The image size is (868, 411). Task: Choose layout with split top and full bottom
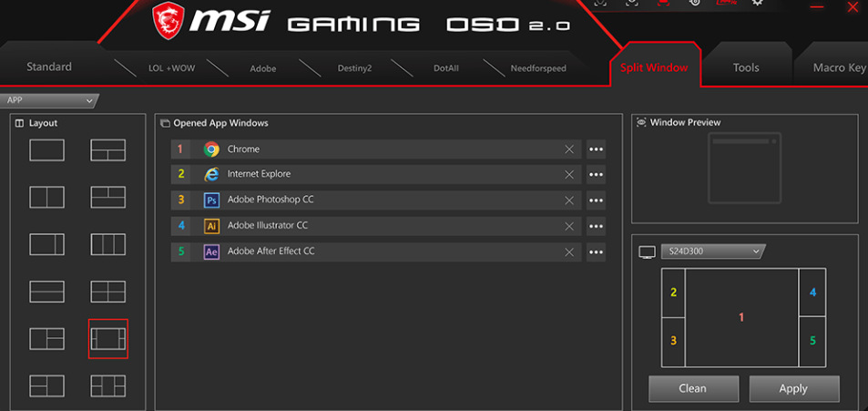108,197
